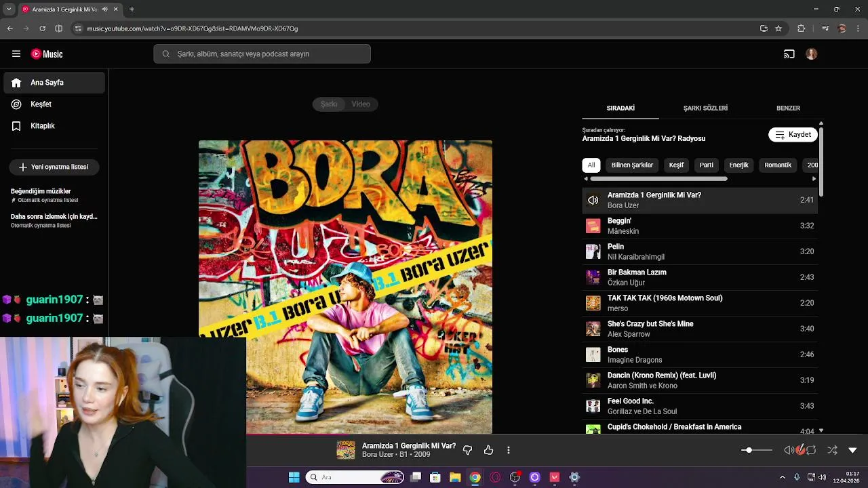Dislike the current song
The image size is (868, 488).
click(467, 450)
